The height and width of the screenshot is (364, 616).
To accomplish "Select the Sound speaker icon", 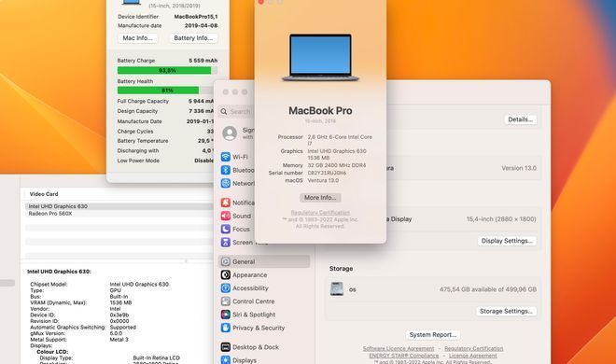I will (x=226, y=216).
